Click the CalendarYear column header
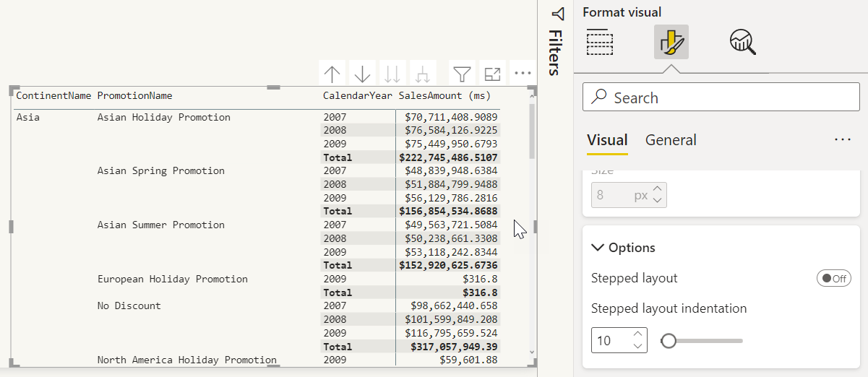Image resolution: width=868 pixels, height=377 pixels. pyautogui.click(x=358, y=95)
